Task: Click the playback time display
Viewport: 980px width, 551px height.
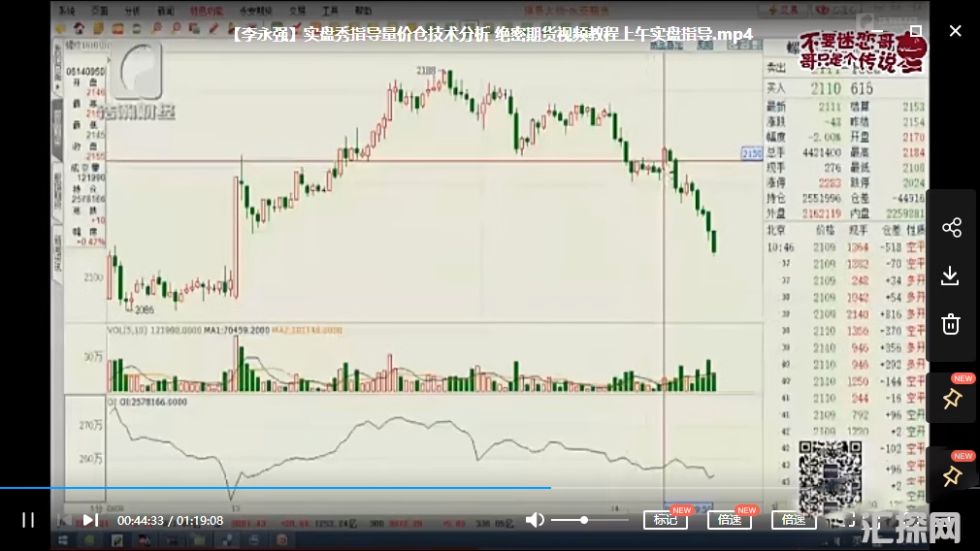Action: click(x=170, y=520)
